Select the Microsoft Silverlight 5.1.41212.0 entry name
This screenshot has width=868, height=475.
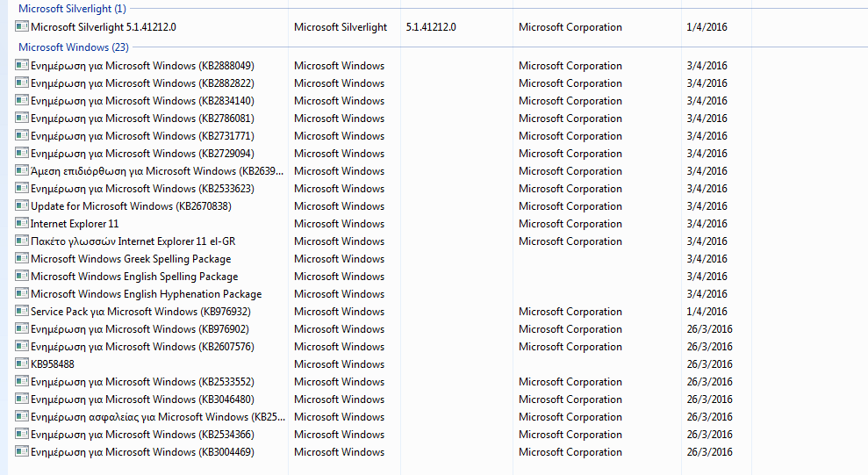[x=104, y=27]
